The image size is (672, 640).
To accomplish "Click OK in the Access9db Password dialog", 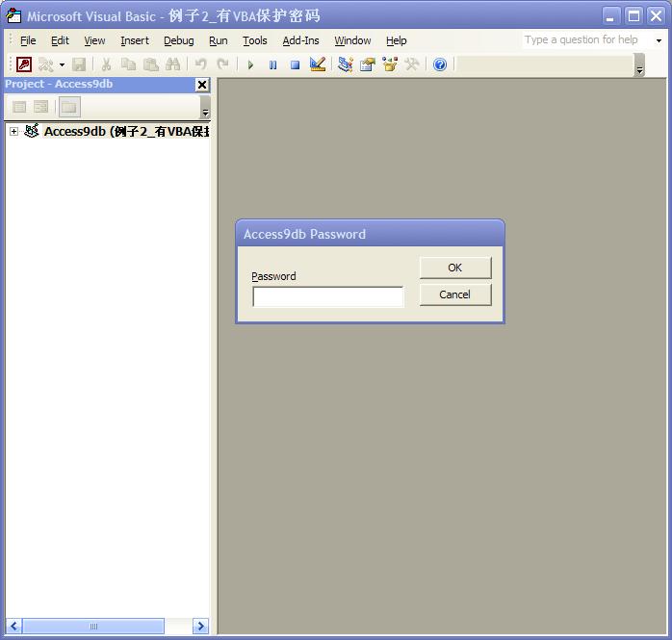I will coord(455,268).
